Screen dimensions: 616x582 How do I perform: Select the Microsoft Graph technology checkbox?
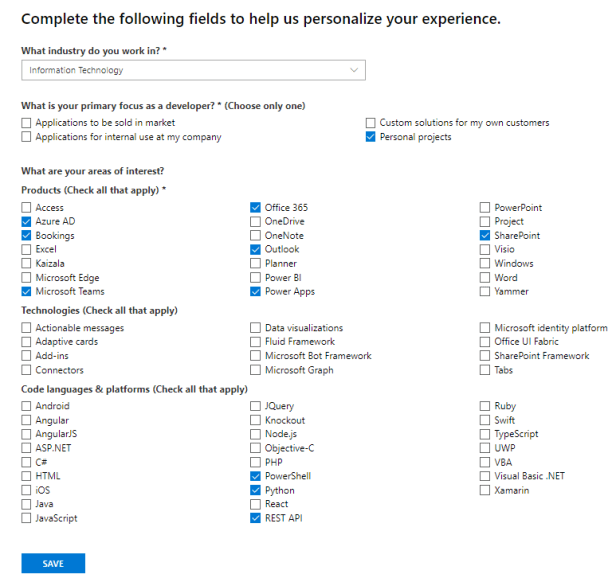click(256, 370)
